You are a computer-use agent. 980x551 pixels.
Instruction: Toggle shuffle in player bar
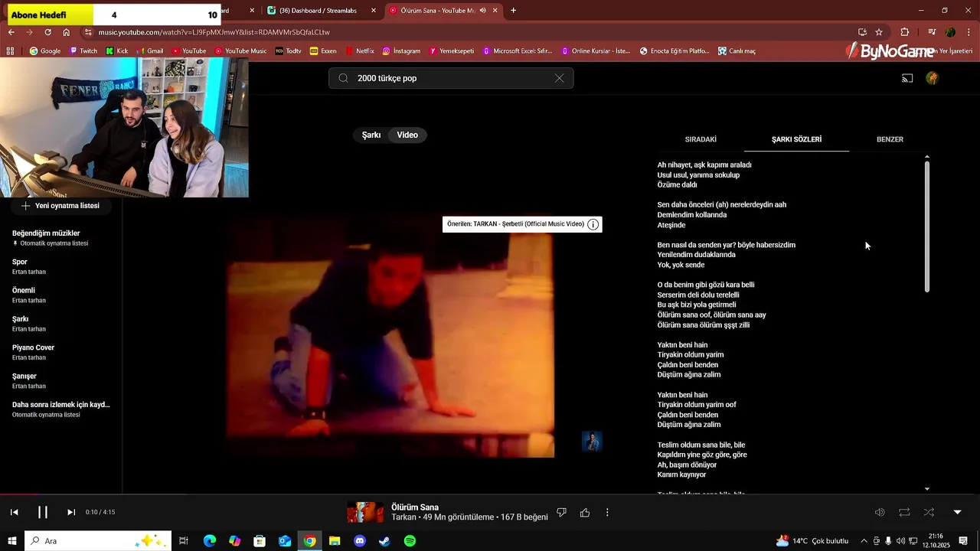pyautogui.click(x=929, y=512)
